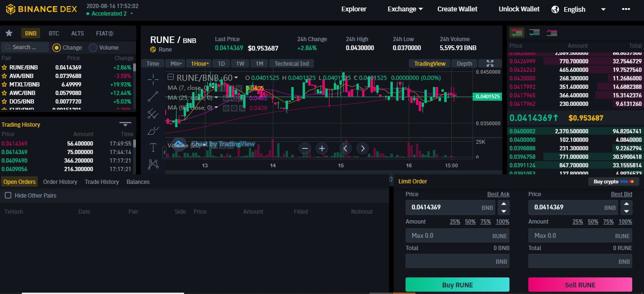Toggle favorite star for RUNE/BNB pair
The height and width of the screenshot is (294, 644).
click(4, 68)
